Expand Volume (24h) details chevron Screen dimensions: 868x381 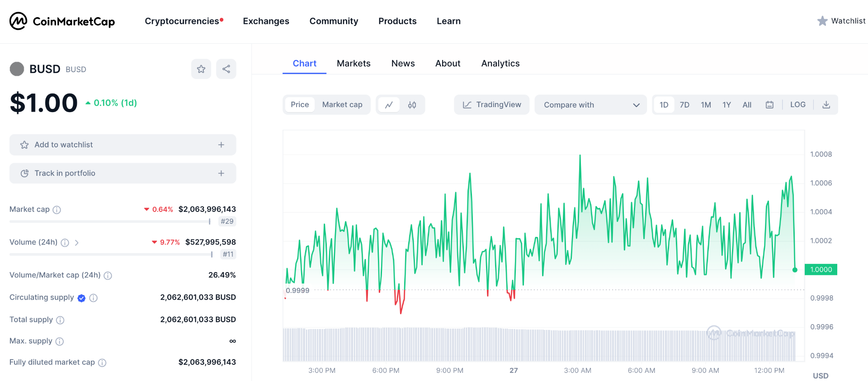[77, 243]
